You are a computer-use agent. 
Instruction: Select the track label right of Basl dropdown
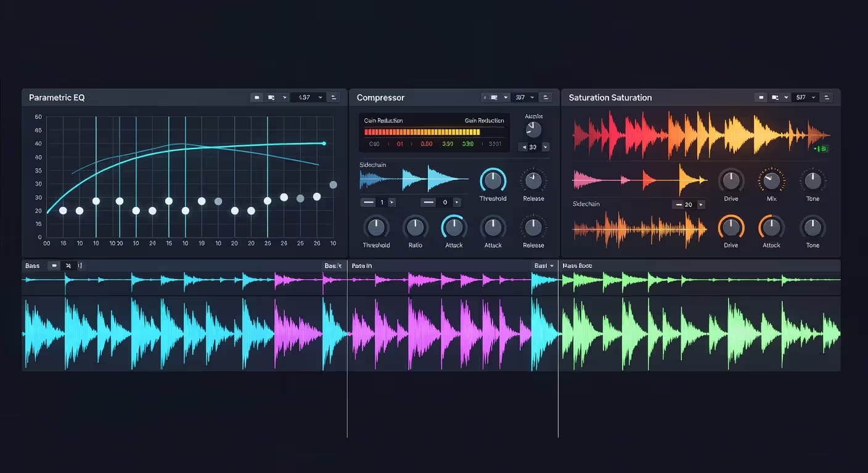click(577, 266)
